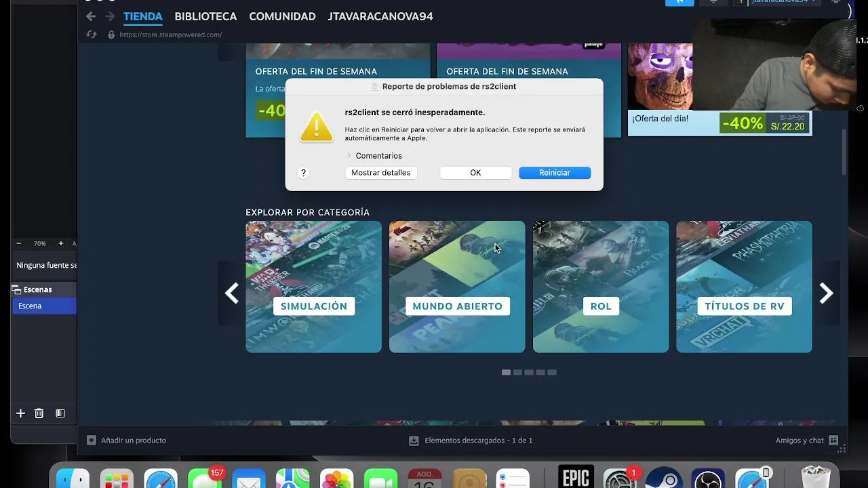Open the ROL category card
The image size is (868, 488).
601,287
